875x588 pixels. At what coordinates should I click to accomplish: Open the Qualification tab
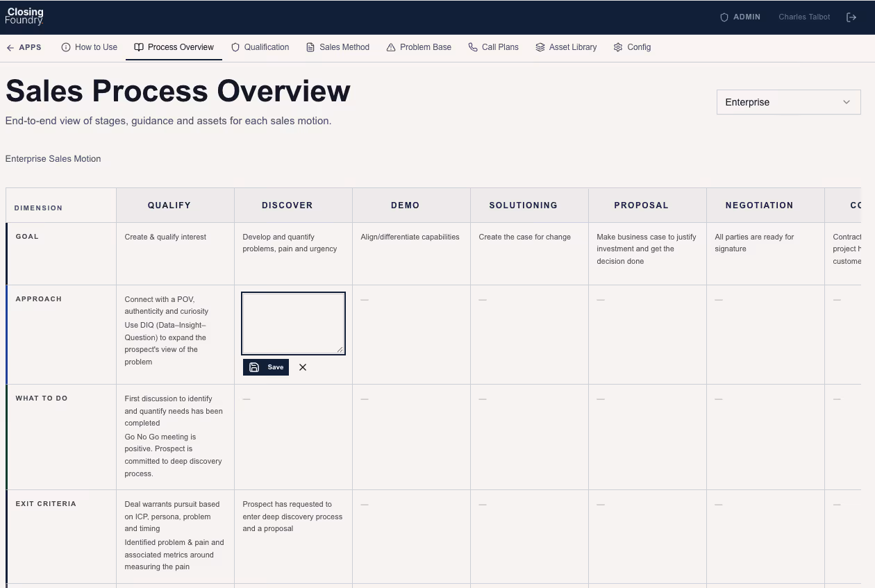260,47
